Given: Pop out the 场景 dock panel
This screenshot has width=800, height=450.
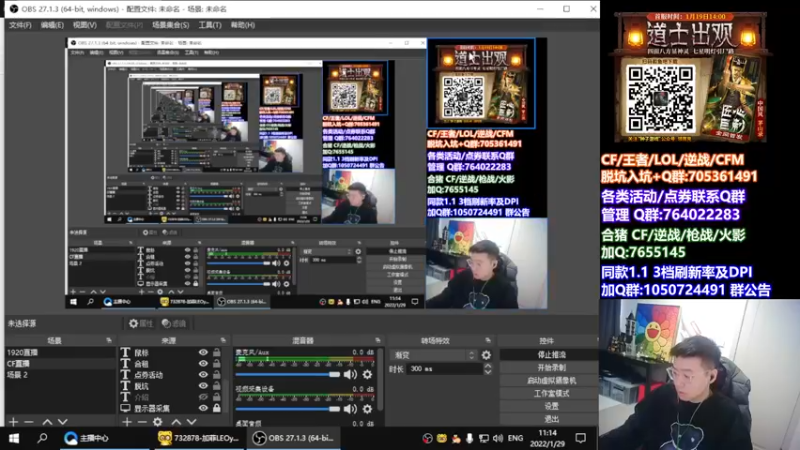Looking at the screenshot, I should 109,340.
